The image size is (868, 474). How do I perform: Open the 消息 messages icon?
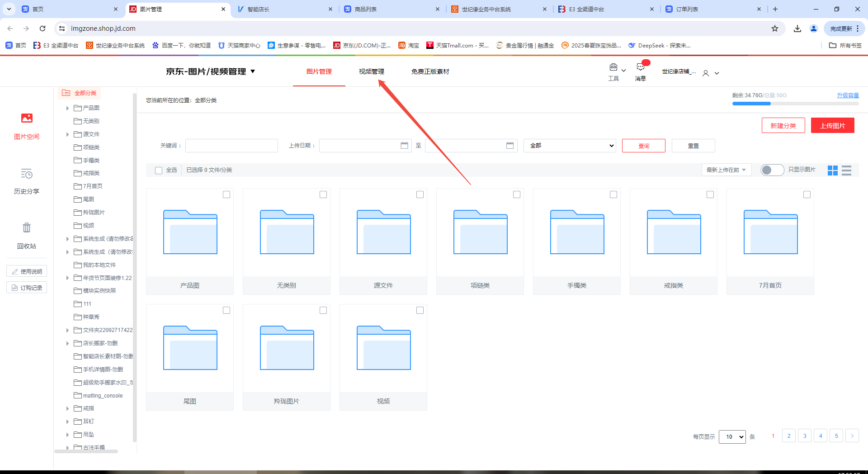641,68
